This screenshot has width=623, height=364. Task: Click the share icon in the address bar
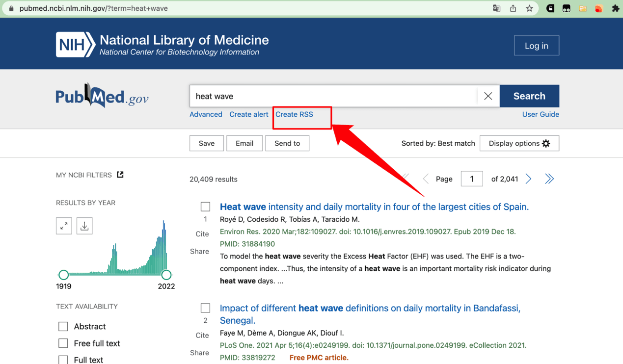(x=513, y=8)
